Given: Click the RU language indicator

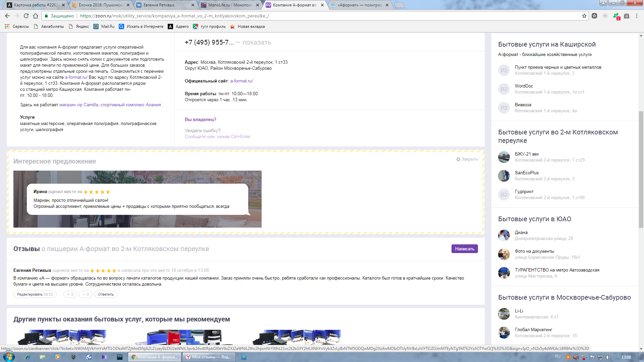Looking at the screenshot, I should 557,356.
